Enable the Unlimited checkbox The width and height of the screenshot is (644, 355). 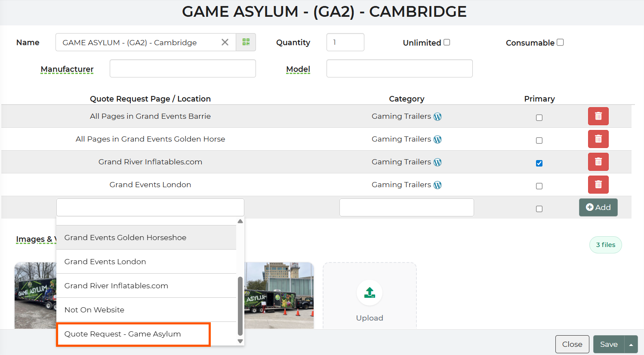pyautogui.click(x=447, y=42)
